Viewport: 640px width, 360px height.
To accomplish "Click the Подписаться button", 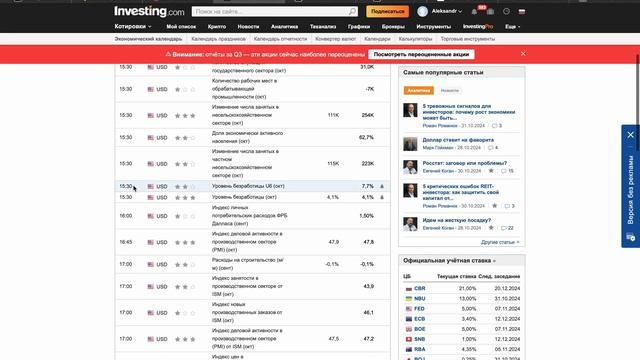I will pos(387,11).
